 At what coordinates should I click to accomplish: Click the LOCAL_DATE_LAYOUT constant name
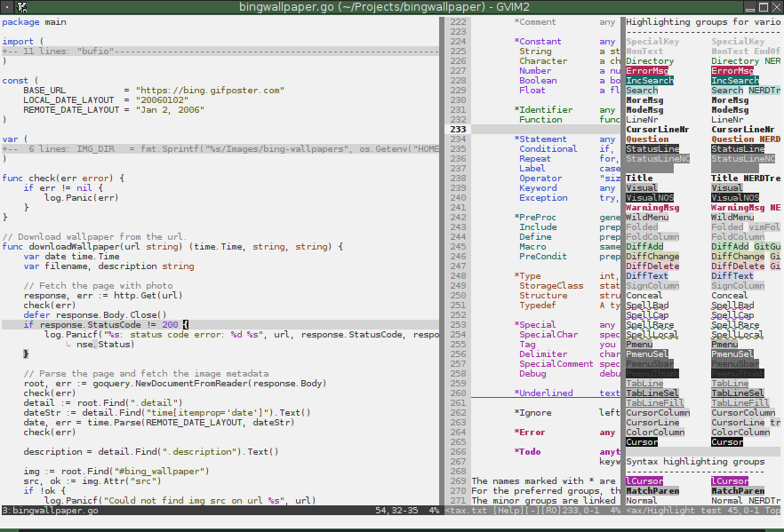(x=68, y=99)
